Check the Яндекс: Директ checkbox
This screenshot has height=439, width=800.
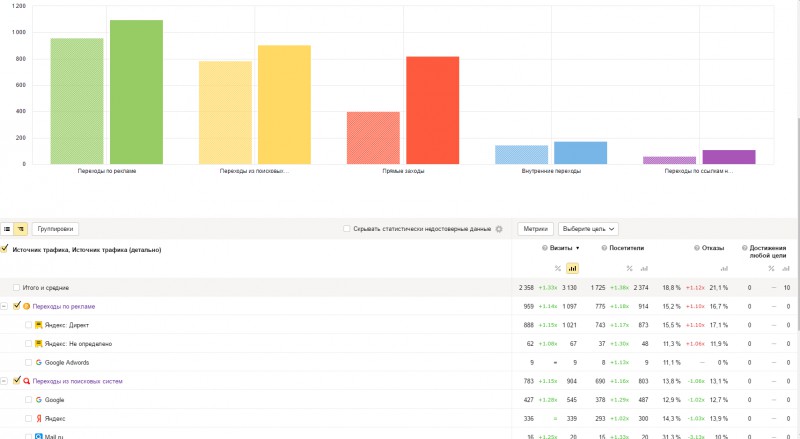[29, 325]
